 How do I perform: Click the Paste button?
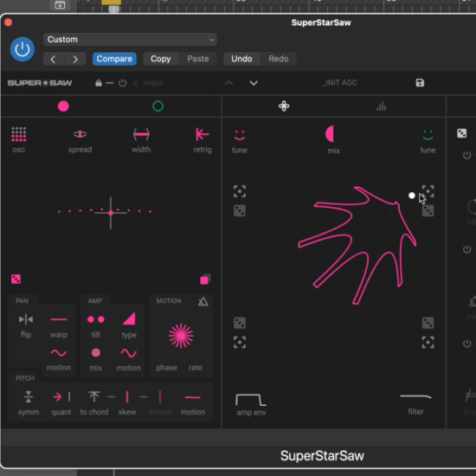click(x=198, y=59)
